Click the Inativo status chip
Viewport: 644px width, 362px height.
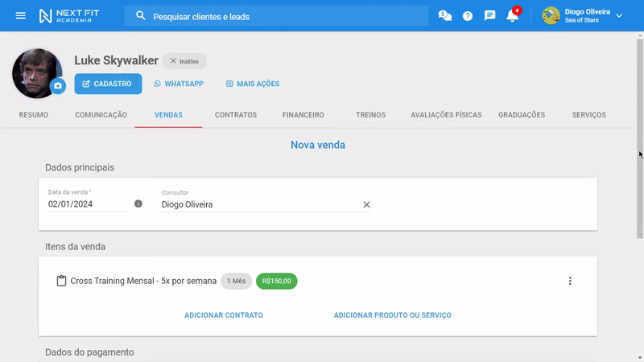click(184, 61)
